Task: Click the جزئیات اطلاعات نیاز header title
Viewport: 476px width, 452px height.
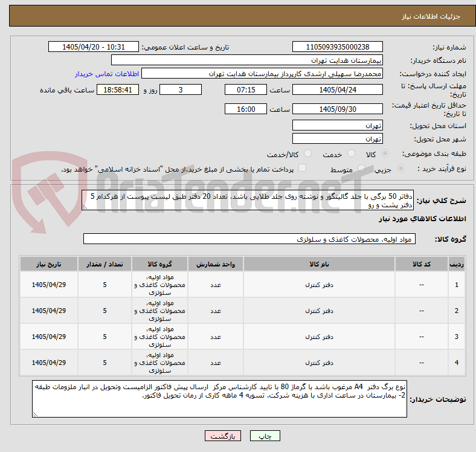Action: pos(431,16)
